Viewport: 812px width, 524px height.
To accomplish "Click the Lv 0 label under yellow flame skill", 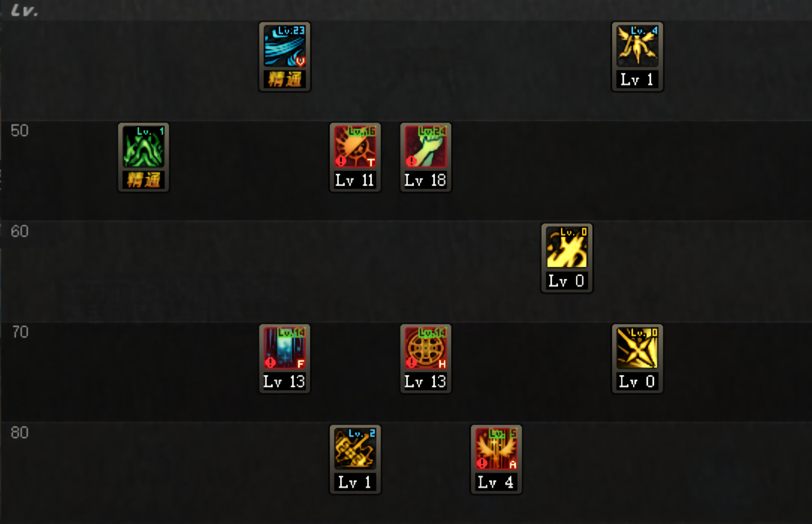I will pyautogui.click(x=567, y=281).
